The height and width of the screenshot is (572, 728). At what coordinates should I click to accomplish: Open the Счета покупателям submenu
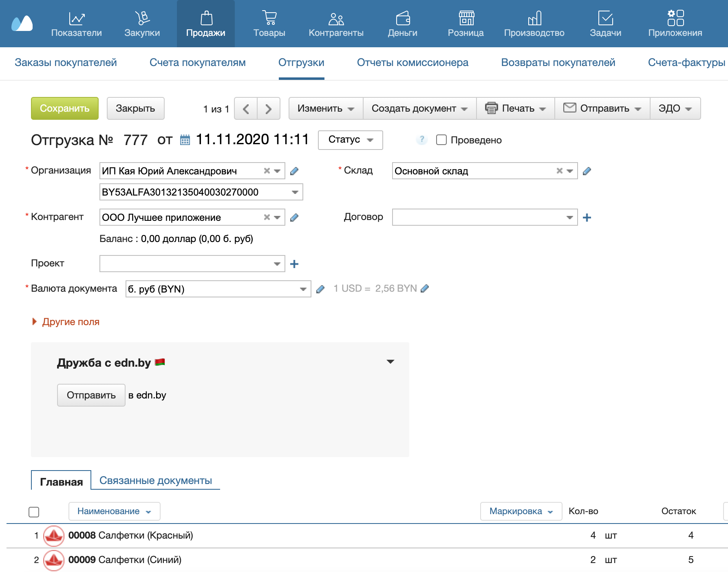coord(198,62)
